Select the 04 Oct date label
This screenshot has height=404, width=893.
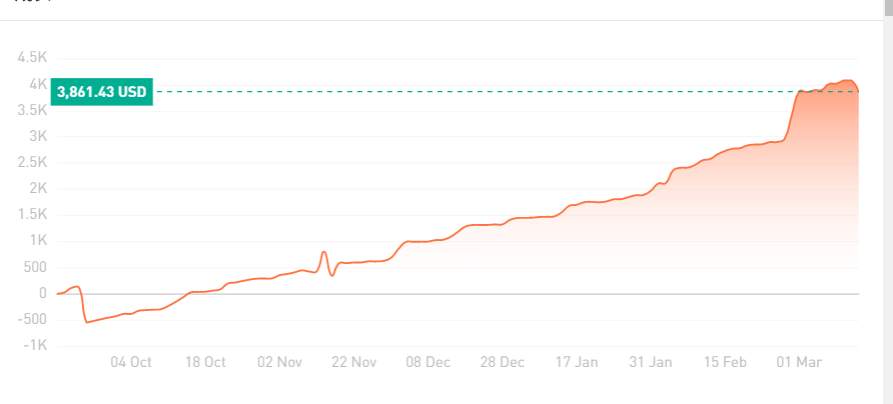pos(132,362)
